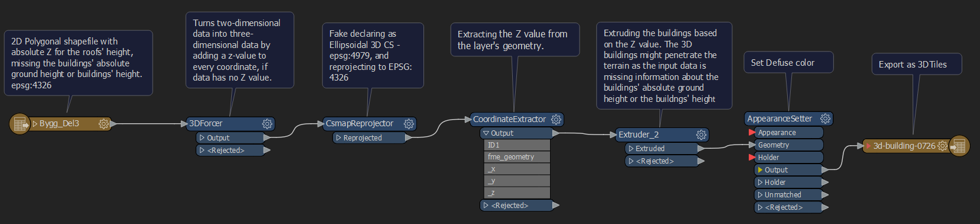Click CoordinateExtractor gear icon
This screenshot has height=224, width=980.
pos(556,119)
